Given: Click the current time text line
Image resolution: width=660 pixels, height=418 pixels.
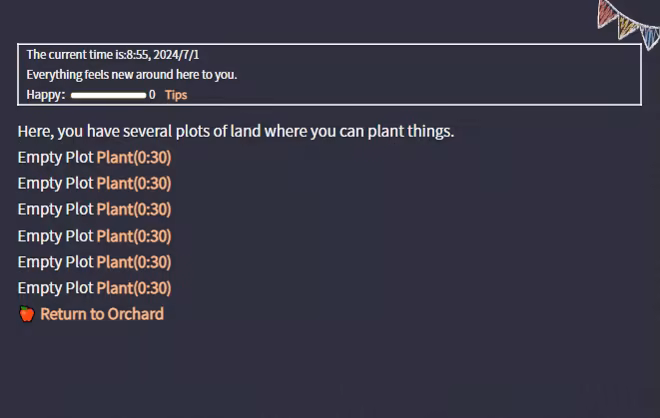Looking at the screenshot, I should pos(119,54).
